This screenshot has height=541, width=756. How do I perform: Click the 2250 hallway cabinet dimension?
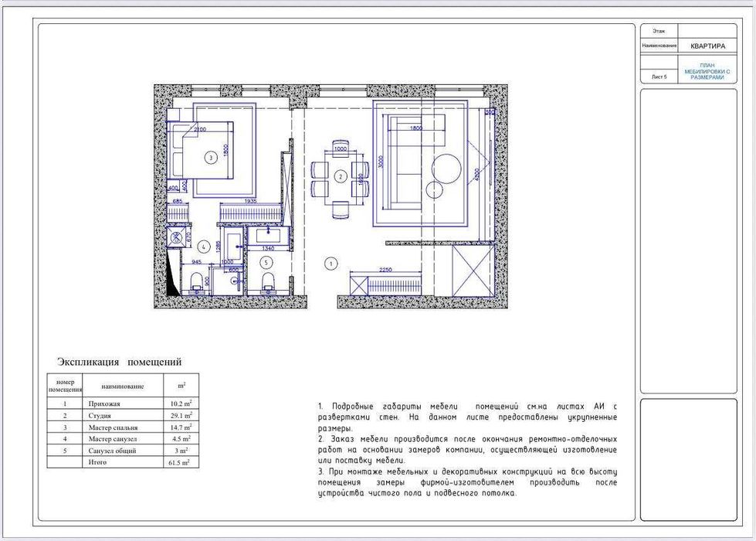click(x=385, y=270)
